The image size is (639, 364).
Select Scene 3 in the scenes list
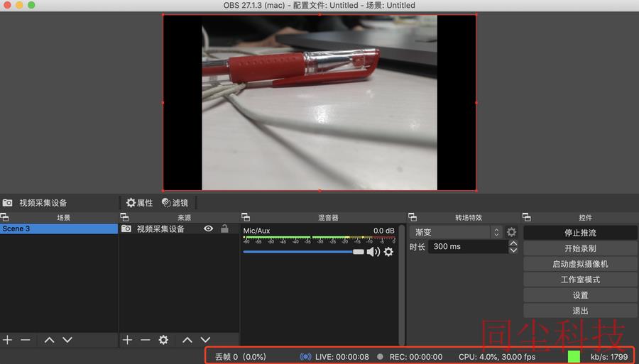[x=59, y=228]
